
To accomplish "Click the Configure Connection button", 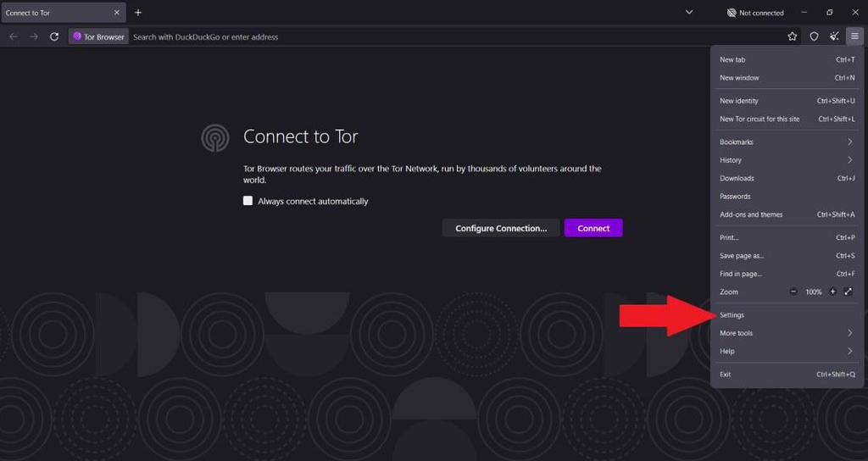I will [x=501, y=228].
